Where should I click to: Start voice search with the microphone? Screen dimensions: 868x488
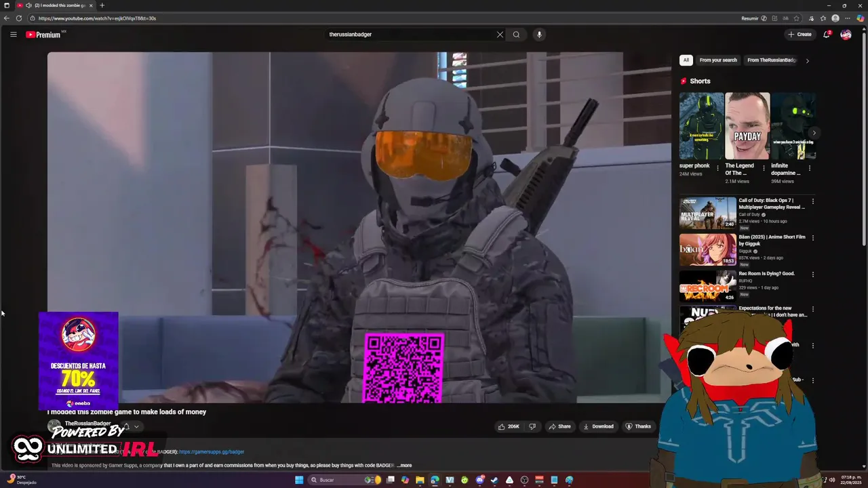[x=539, y=35]
